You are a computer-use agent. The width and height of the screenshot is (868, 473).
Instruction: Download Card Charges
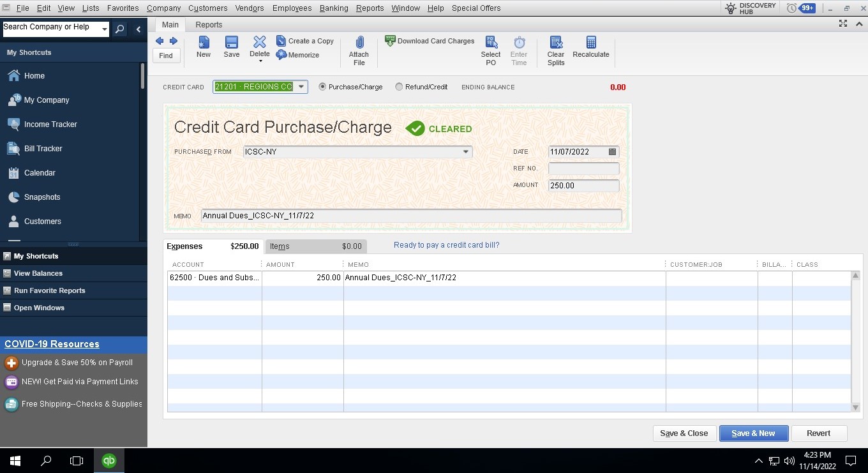click(x=430, y=41)
